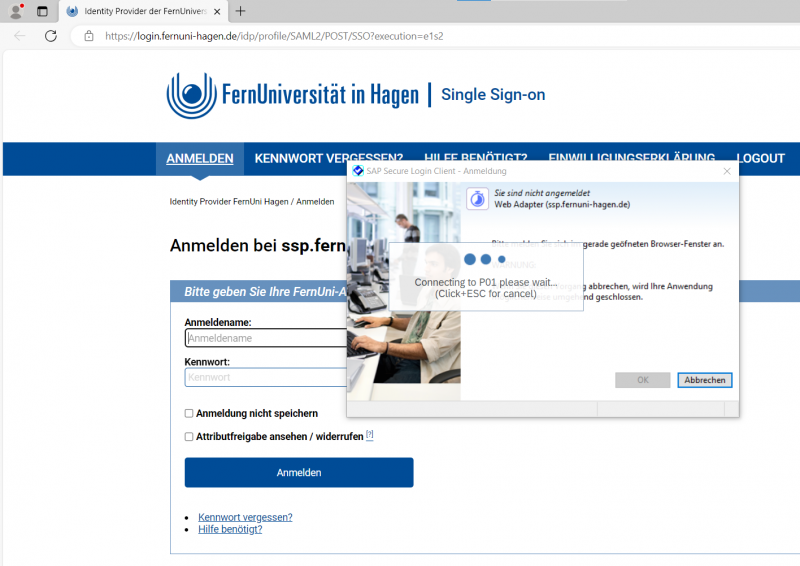Open the Kennwort vergessen? link at bottom

[245, 517]
